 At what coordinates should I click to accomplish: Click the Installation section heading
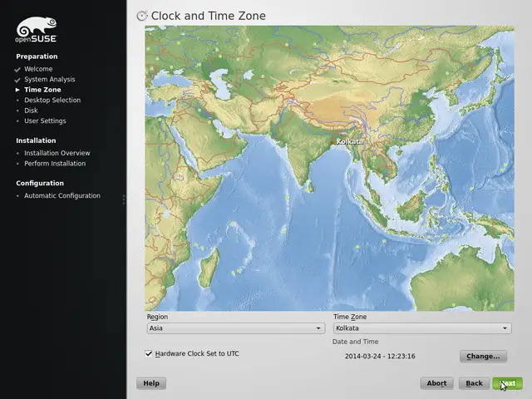pos(36,140)
